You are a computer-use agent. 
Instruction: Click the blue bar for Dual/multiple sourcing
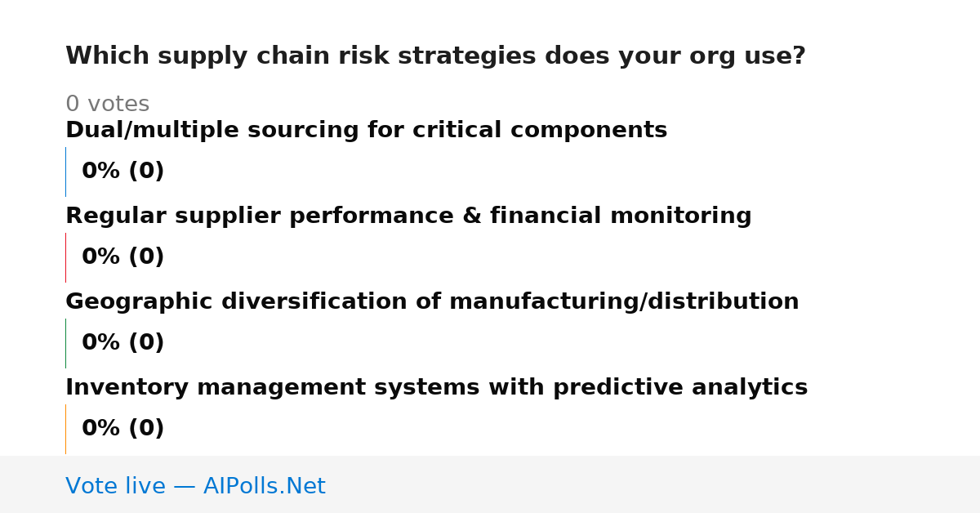pos(65,172)
